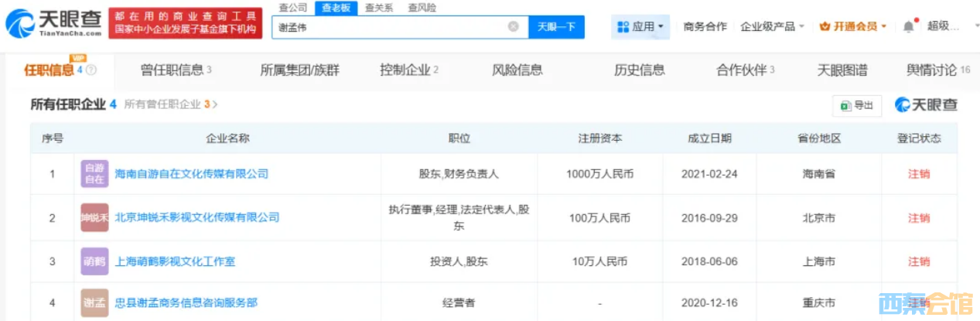Open the 天眼图谱 tab
Image resolution: width=980 pixels, height=321 pixels.
pos(842,70)
